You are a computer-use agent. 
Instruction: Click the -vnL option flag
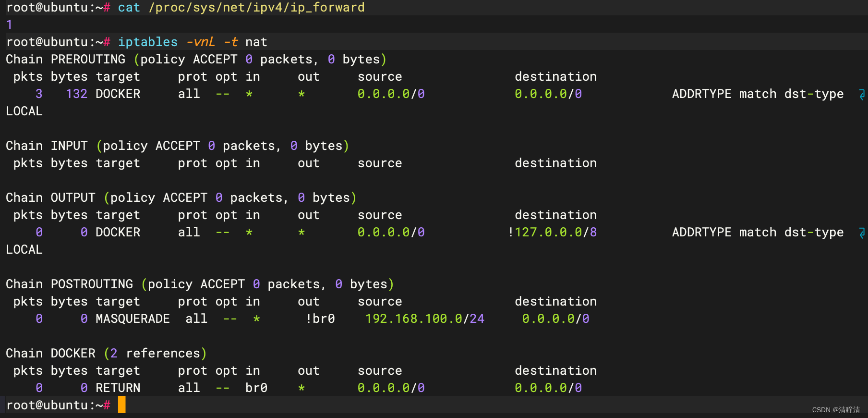tap(200, 42)
